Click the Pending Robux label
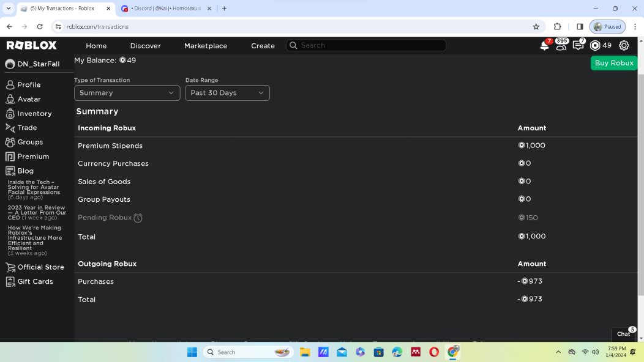This screenshot has height=362, width=644. pos(105,218)
